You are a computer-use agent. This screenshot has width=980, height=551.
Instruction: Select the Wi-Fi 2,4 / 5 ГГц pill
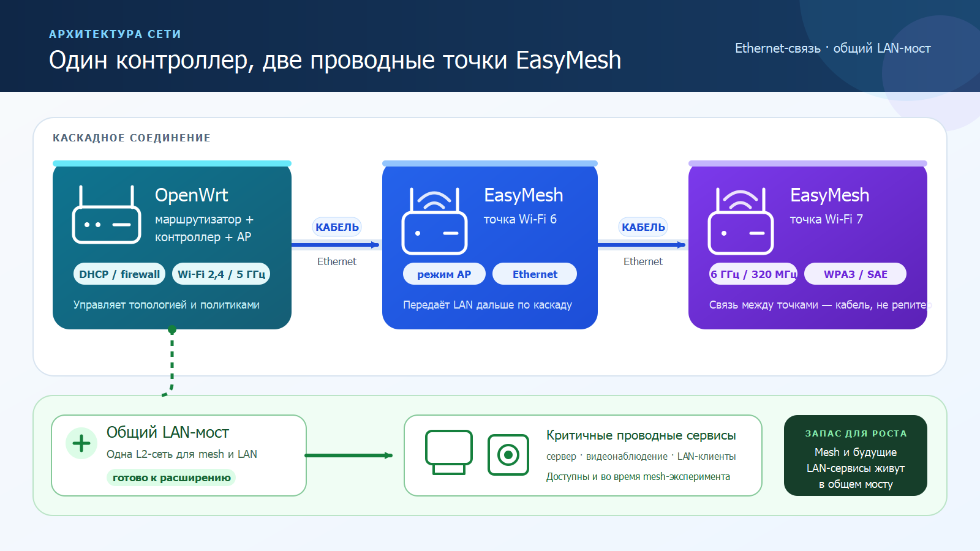point(221,274)
